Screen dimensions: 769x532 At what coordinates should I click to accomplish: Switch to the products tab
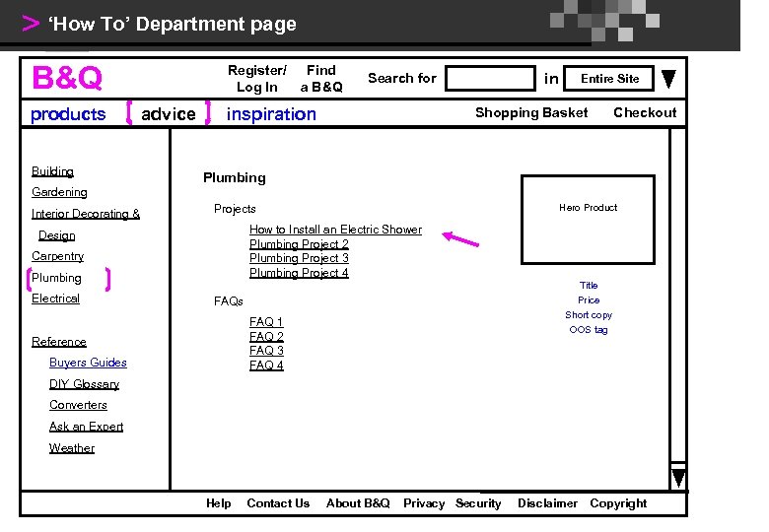[68, 114]
